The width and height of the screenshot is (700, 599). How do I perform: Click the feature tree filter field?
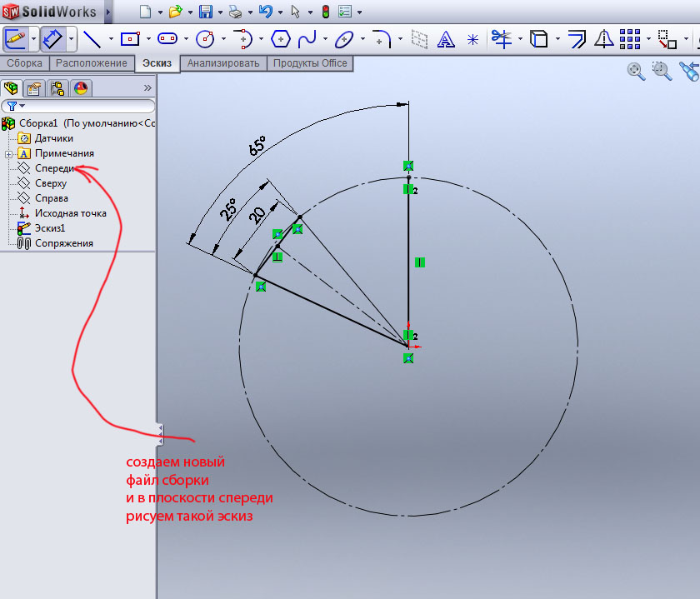point(83,106)
